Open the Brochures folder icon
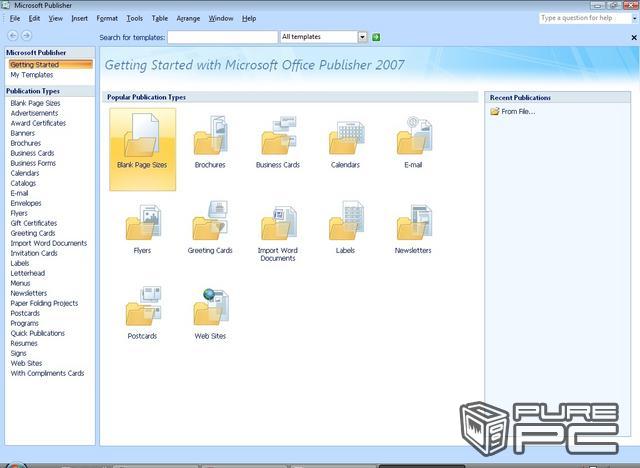This screenshot has width=640, height=468. (210, 135)
